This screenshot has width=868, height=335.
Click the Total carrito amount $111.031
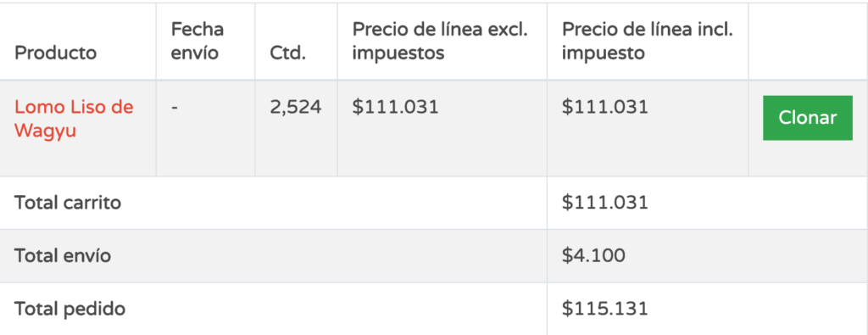[x=604, y=204]
